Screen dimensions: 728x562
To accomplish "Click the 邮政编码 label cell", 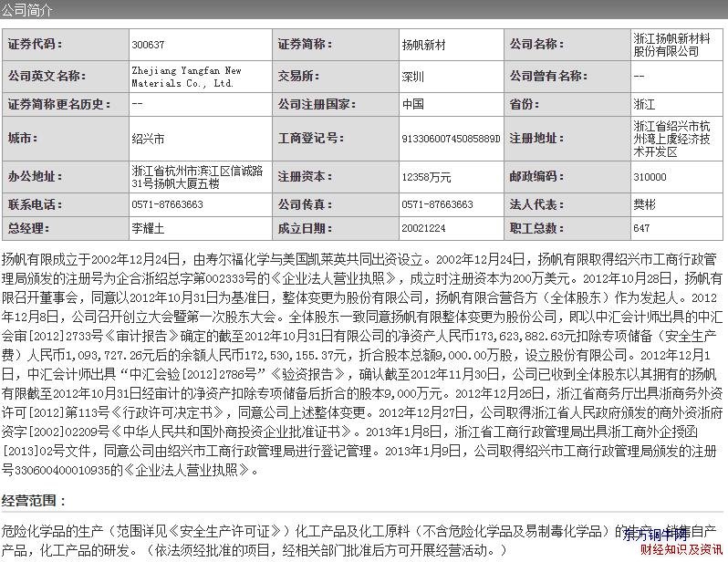I will (567, 176).
